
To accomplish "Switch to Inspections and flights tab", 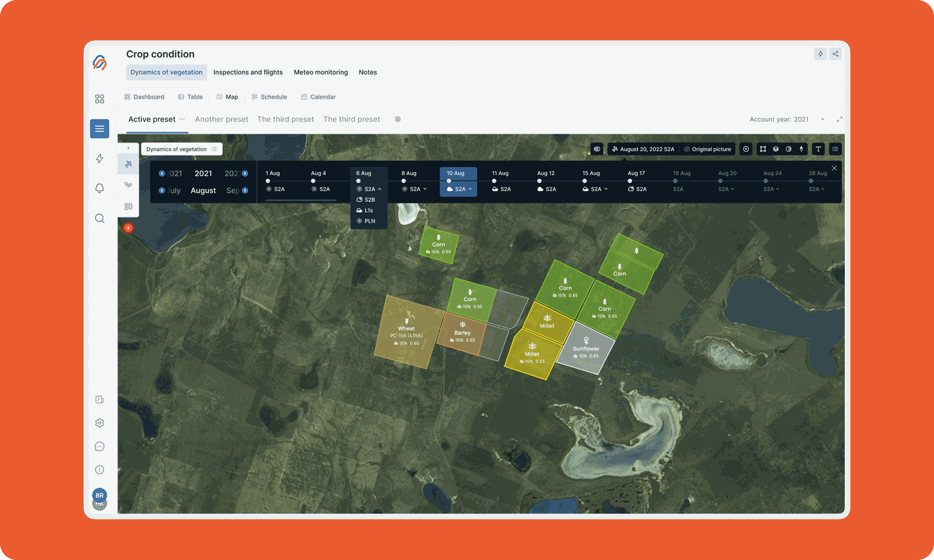I will coord(248,72).
